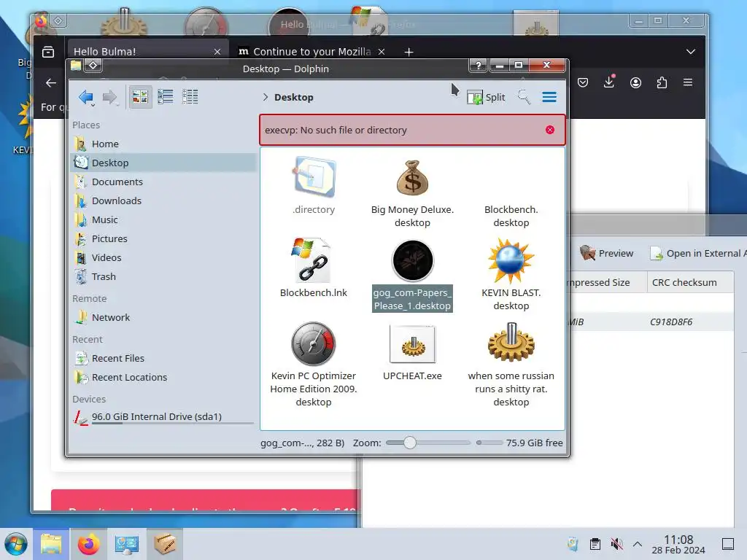This screenshot has width=747, height=560.
Task: Open Dolphin search magnifier
Action: tap(524, 97)
